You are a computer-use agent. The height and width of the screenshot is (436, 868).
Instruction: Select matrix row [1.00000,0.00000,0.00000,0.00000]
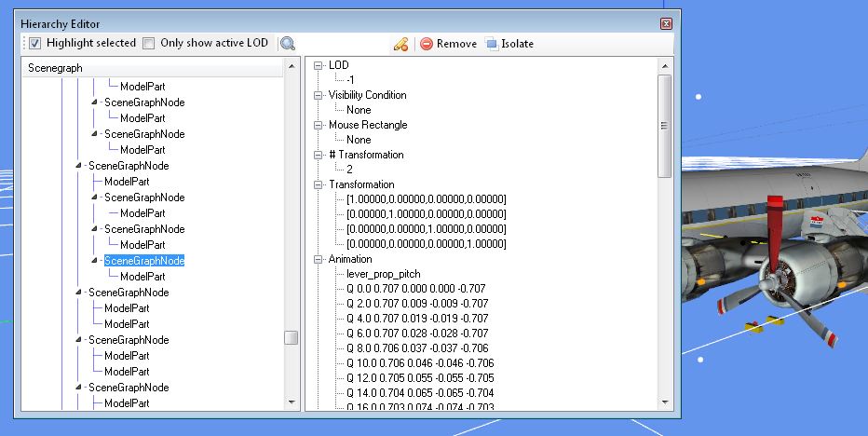click(427, 198)
